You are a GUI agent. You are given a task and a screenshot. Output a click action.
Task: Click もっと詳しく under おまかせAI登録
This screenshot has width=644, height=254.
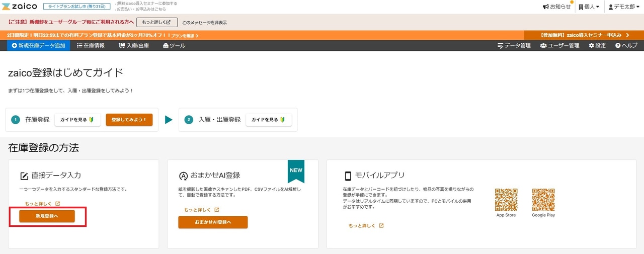point(202,210)
